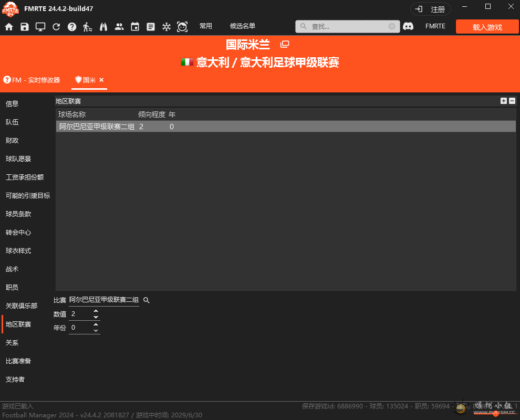Open 职员 in the sidebar
The height and width of the screenshot is (420, 520).
coord(12,287)
